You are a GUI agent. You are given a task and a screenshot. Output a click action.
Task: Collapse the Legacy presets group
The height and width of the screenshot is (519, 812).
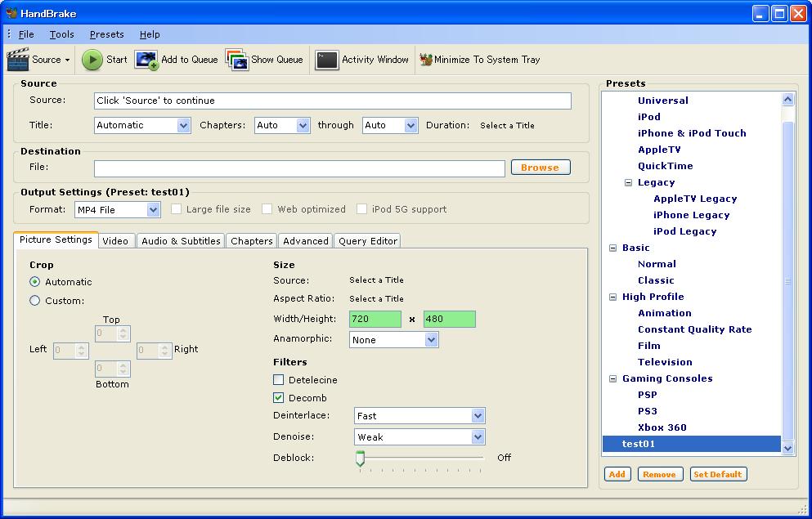[628, 182]
